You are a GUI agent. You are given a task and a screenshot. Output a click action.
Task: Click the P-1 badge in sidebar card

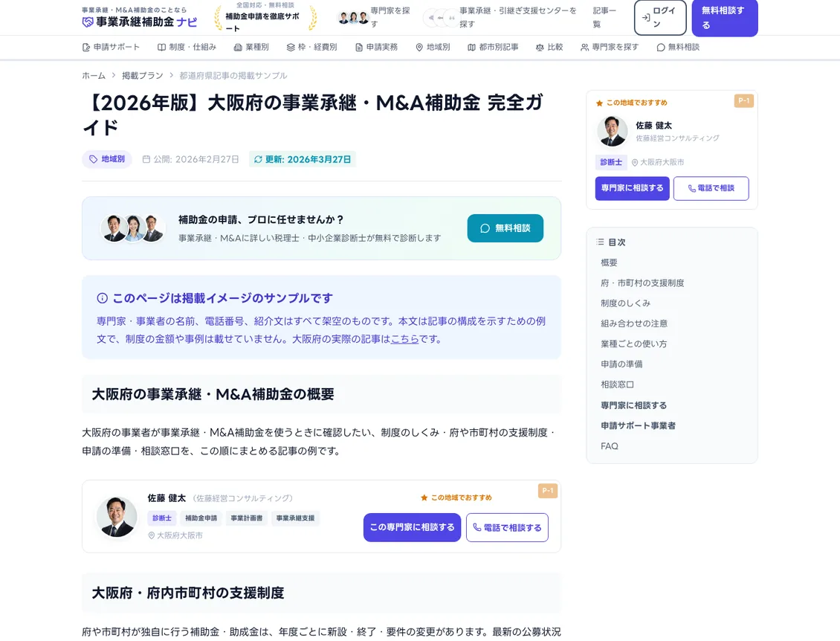744,100
